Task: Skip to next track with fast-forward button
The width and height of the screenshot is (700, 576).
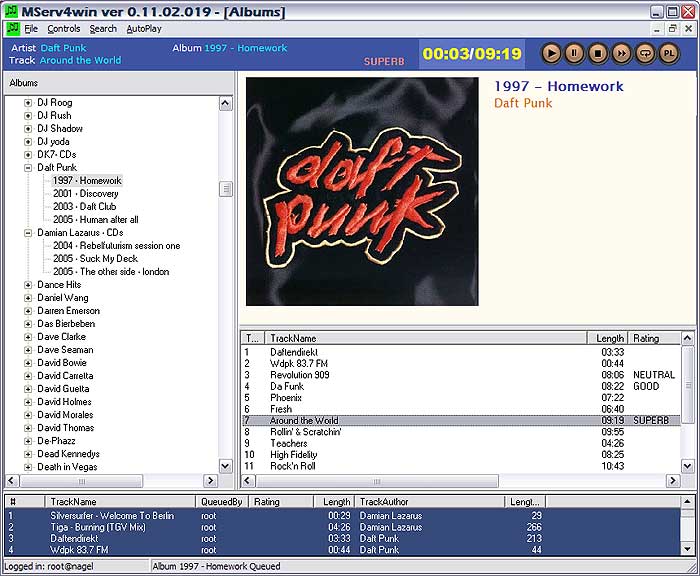Action: 621,54
